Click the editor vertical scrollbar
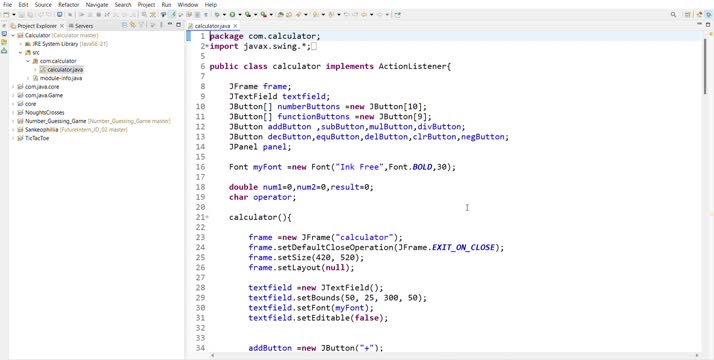 tap(706, 191)
